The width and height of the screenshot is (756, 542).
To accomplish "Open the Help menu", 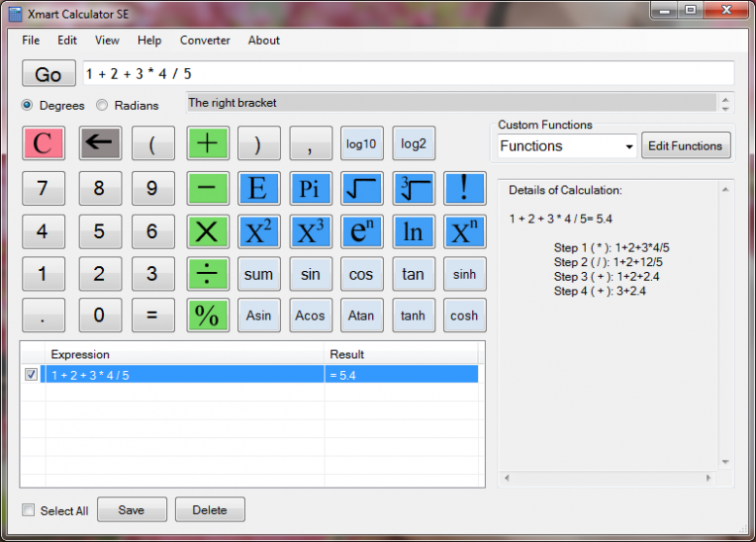I will 150,41.
